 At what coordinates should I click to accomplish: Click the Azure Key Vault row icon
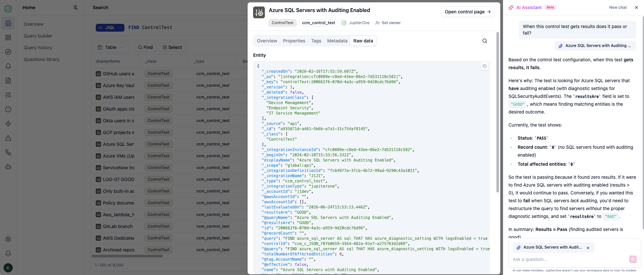click(x=98, y=85)
